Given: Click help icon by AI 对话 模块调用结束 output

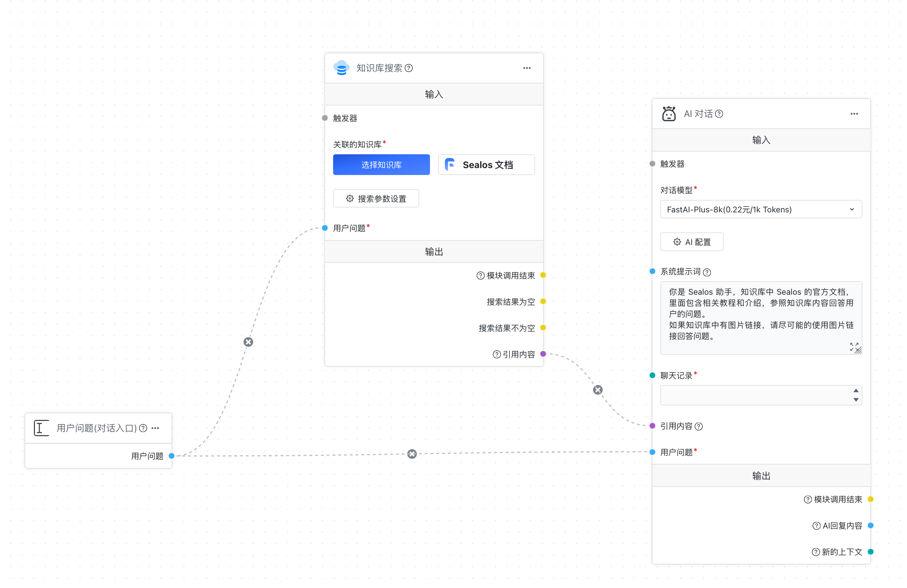Looking at the screenshot, I should pos(807,499).
